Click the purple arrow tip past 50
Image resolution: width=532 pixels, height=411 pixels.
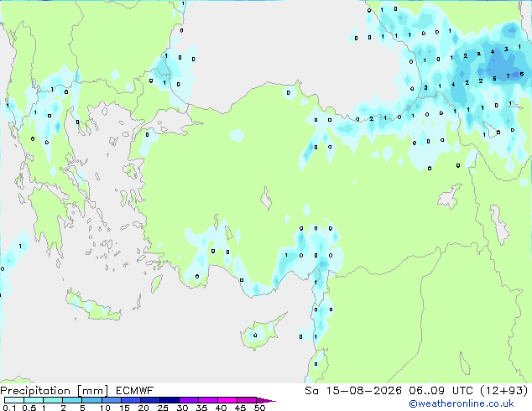266,400
